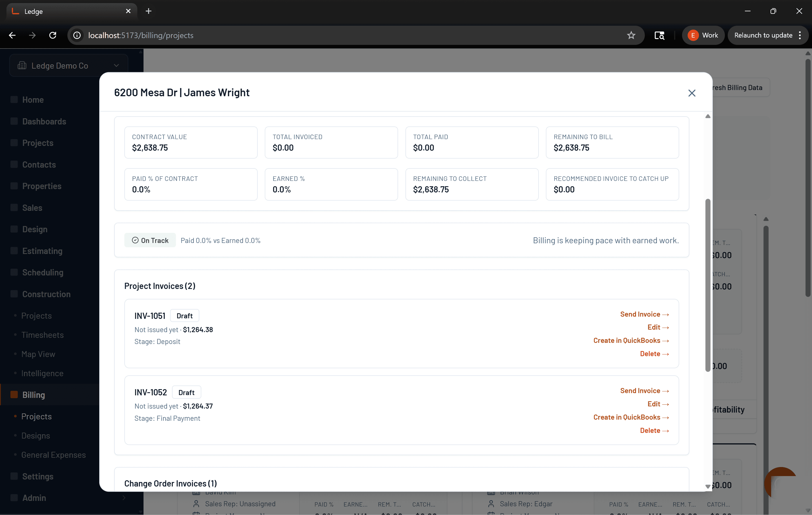
Task: Reload the billing projects page
Action: coord(53,35)
